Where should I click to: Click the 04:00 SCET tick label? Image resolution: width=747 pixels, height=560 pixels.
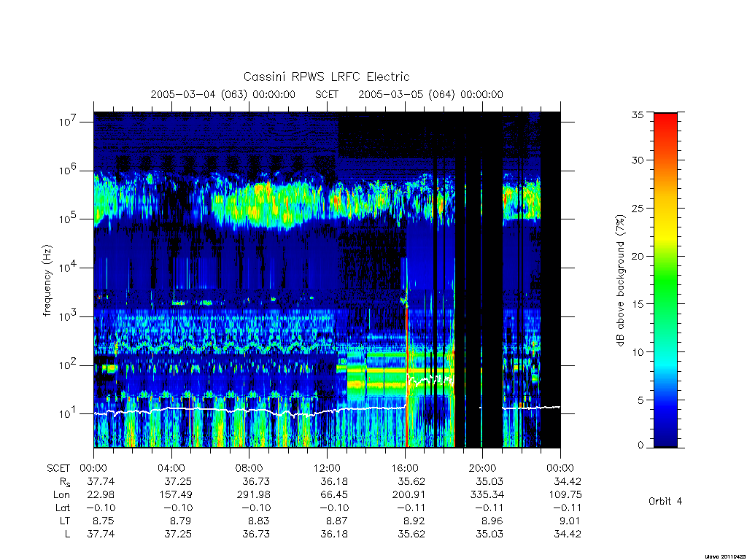(171, 468)
